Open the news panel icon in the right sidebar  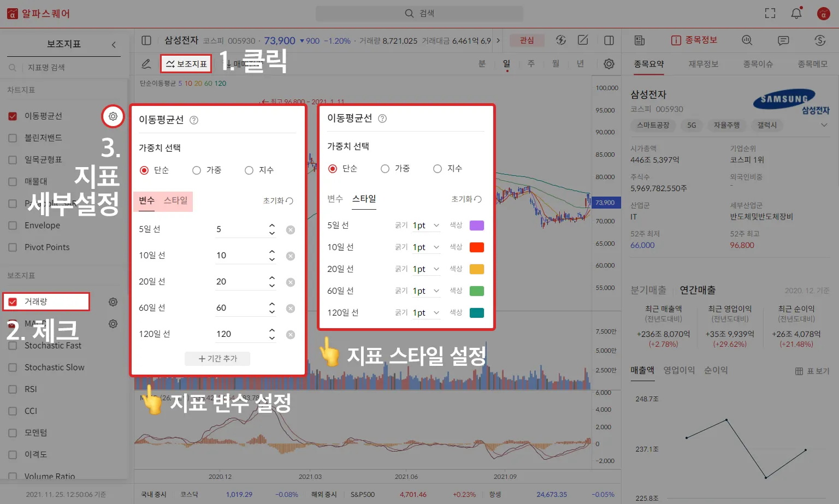640,40
